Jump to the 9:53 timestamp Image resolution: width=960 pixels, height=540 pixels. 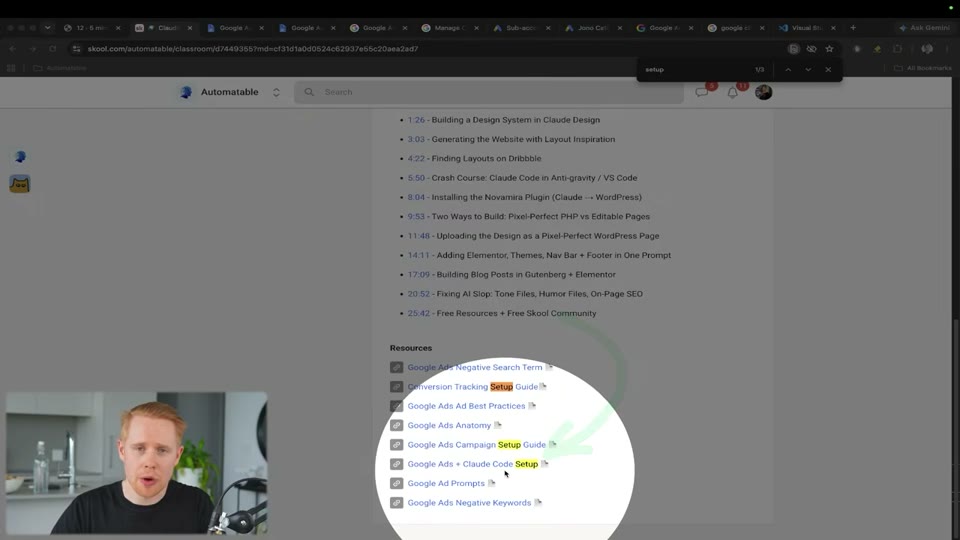416,216
